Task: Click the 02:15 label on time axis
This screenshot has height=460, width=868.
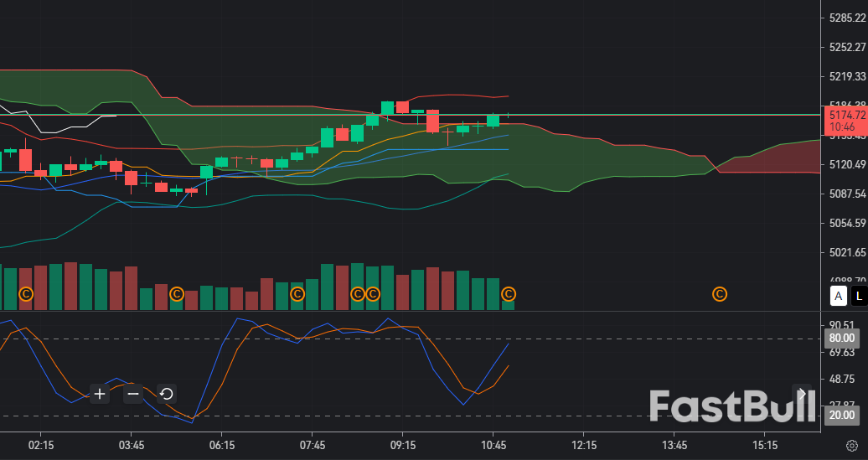Action: click(x=41, y=445)
